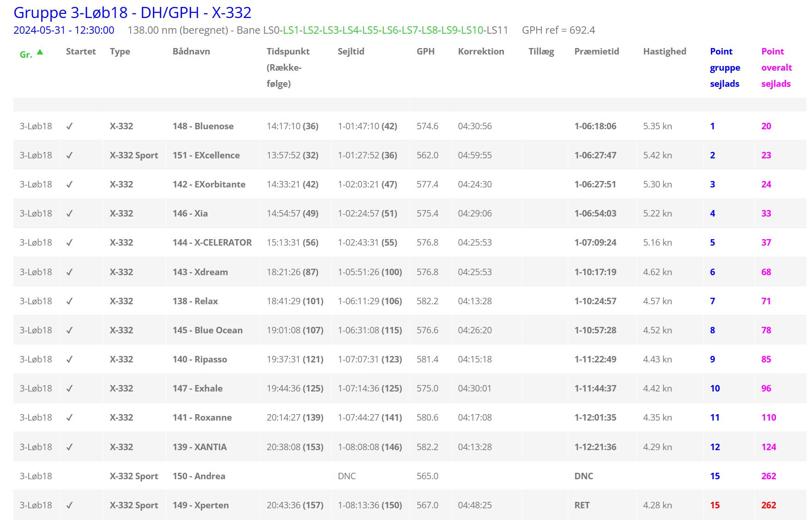
Task: Sort table by Bådnavn column header
Action: point(191,51)
